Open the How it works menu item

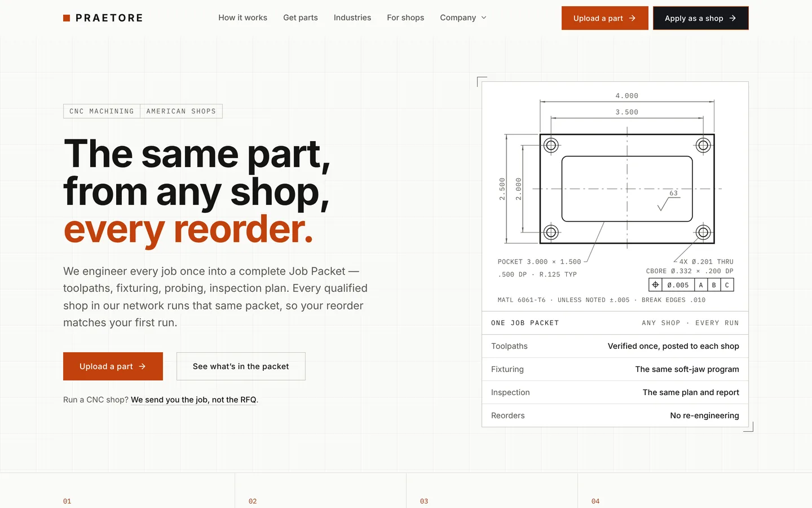[243, 17]
